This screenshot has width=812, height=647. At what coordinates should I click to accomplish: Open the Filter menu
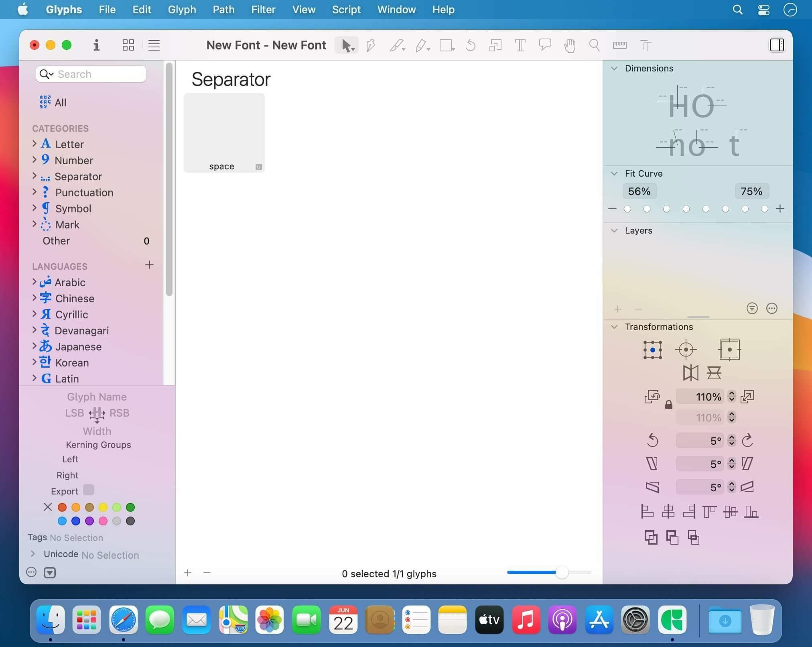[x=263, y=10]
